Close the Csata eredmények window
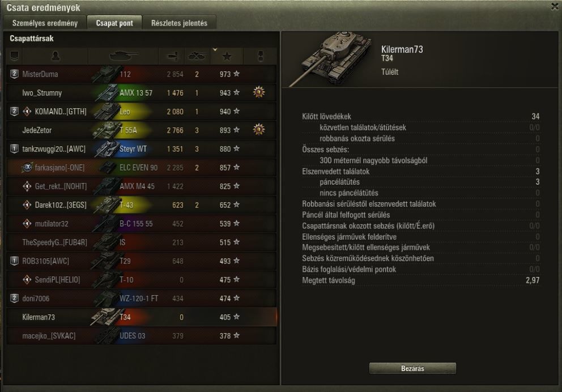Image resolution: width=562 pixels, height=392 pixels. tap(555, 6)
